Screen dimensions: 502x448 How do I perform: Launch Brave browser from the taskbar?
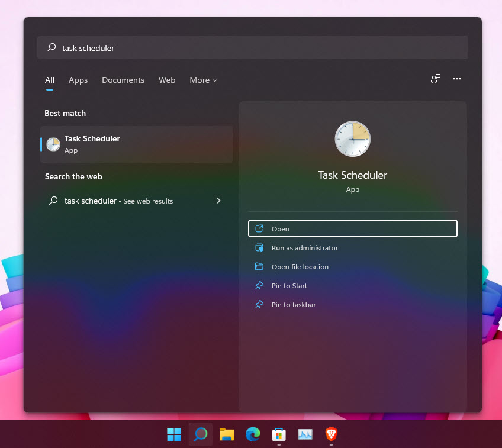(x=332, y=434)
